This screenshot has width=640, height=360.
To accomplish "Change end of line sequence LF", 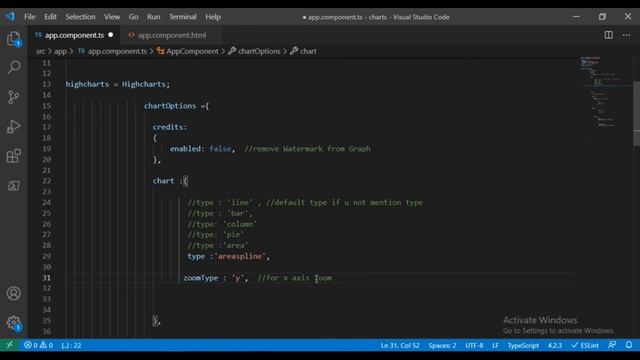I will 495,345.
